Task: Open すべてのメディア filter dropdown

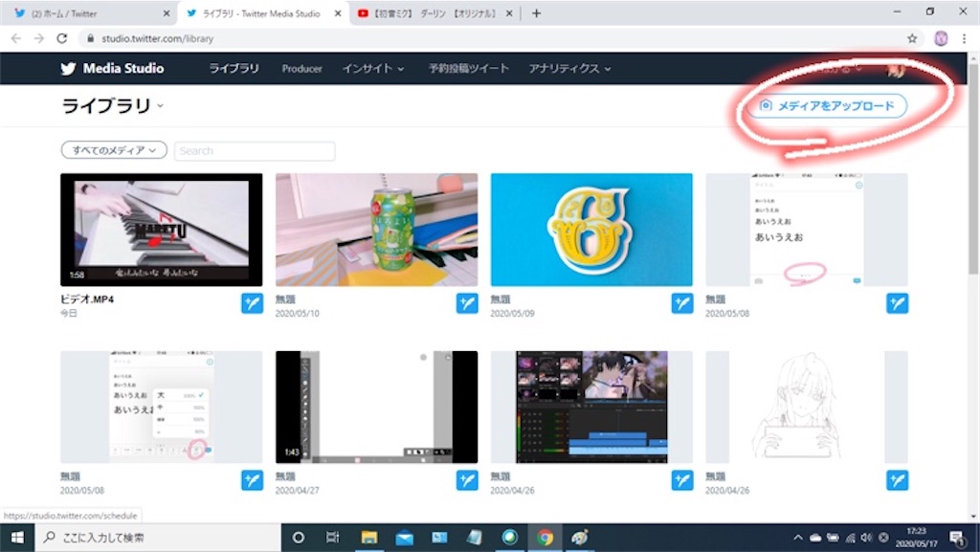Action: pyautogui.click(x=114, y=150)
